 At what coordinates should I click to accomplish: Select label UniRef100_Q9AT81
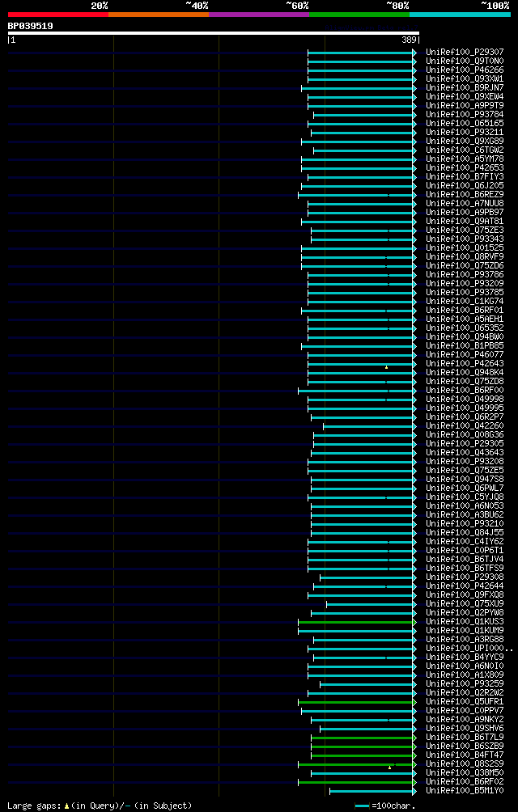click(x=465, y=221)
